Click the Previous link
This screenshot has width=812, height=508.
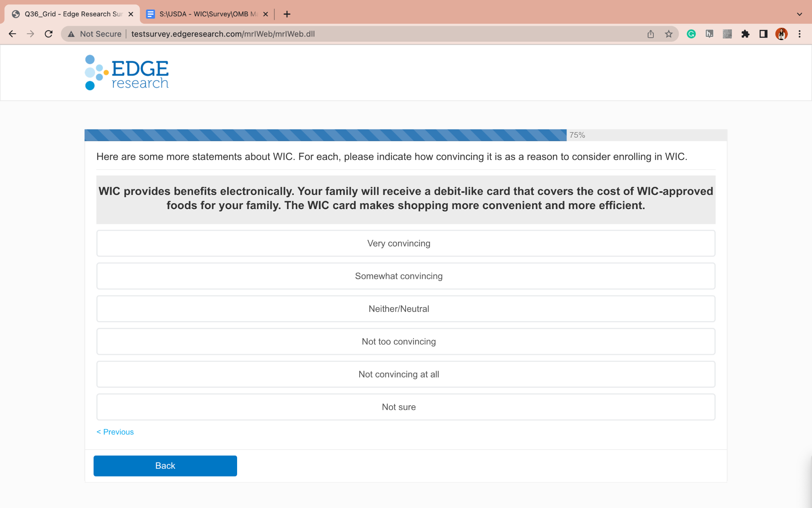coord(115,432)
